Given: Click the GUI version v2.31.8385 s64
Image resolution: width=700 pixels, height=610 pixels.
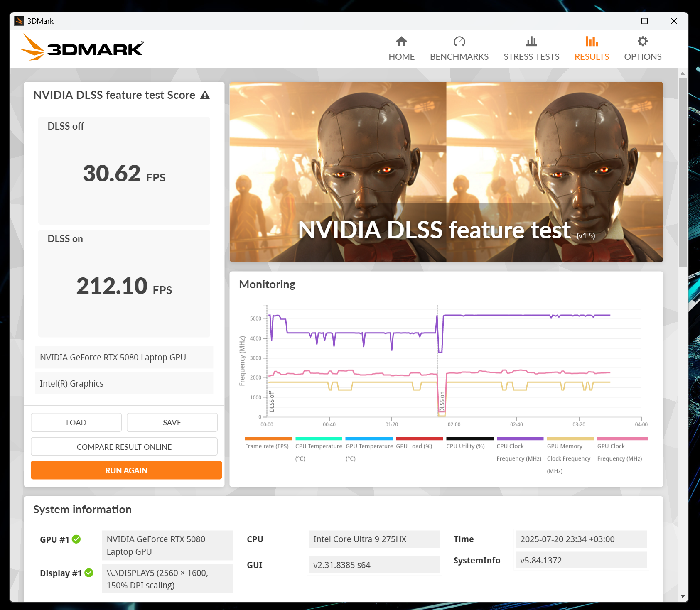Looking at the screenshot, I should 374,565.
